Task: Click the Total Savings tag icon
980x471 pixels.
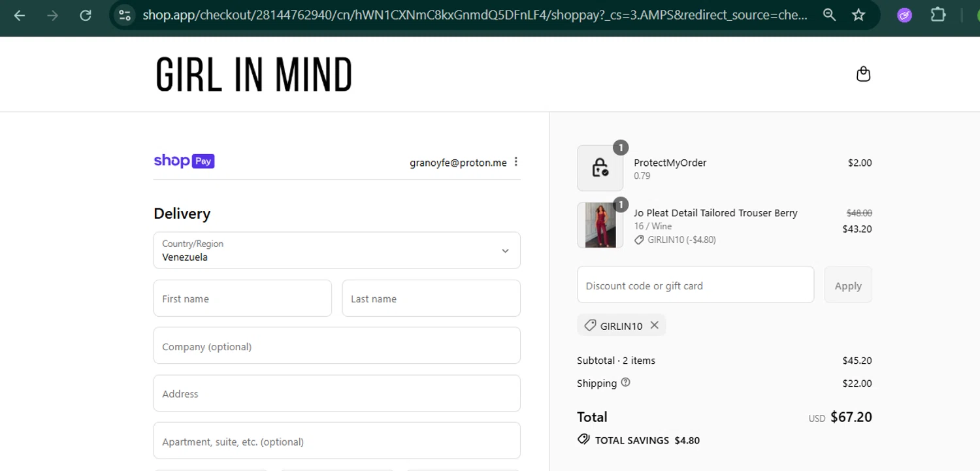Action: [583, 440]
